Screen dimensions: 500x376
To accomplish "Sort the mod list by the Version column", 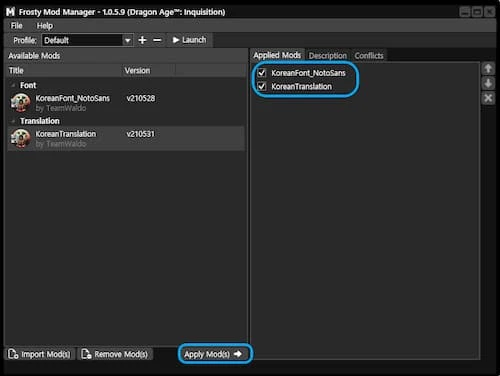I will click(149, 71).
